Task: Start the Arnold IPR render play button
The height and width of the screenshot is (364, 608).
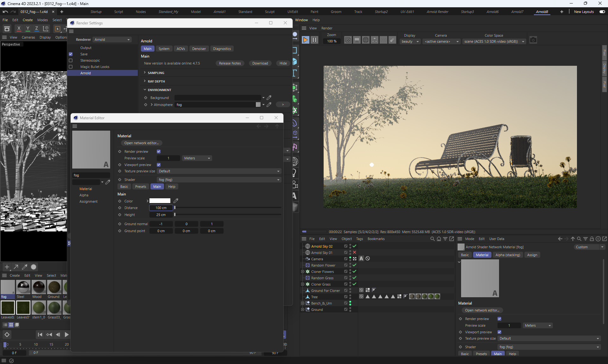Action: click(305, 40)
